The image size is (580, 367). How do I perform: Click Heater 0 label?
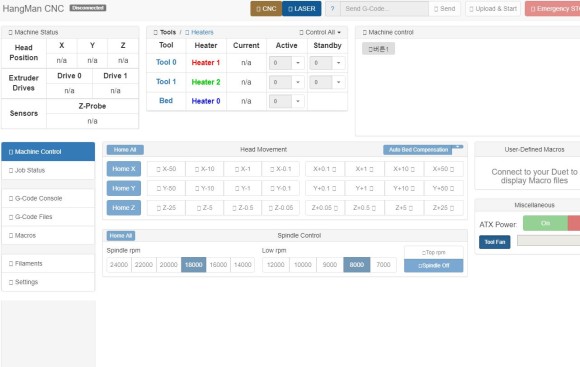pyautogui.click(x=206, y=101)
